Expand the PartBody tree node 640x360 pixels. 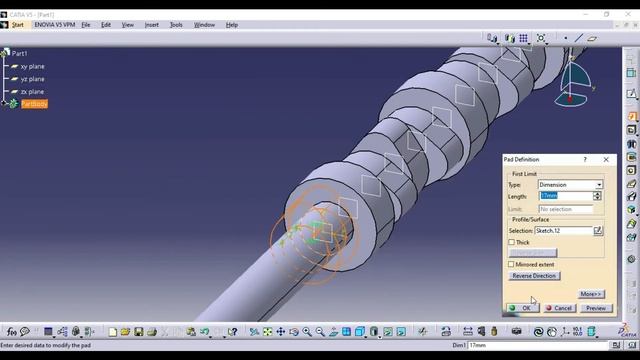click(x=4, y=104)
